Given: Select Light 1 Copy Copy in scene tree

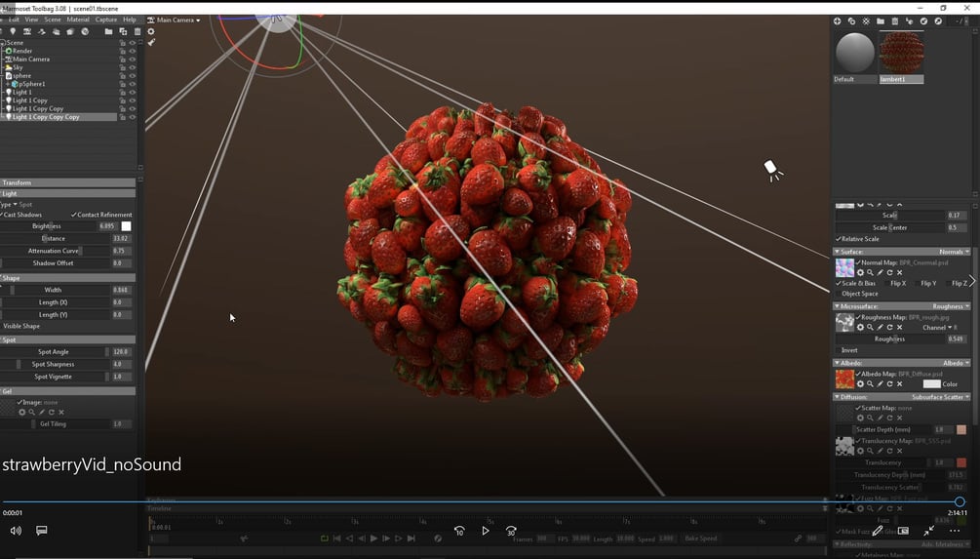Looking at the screenshot, I should 38,109.
